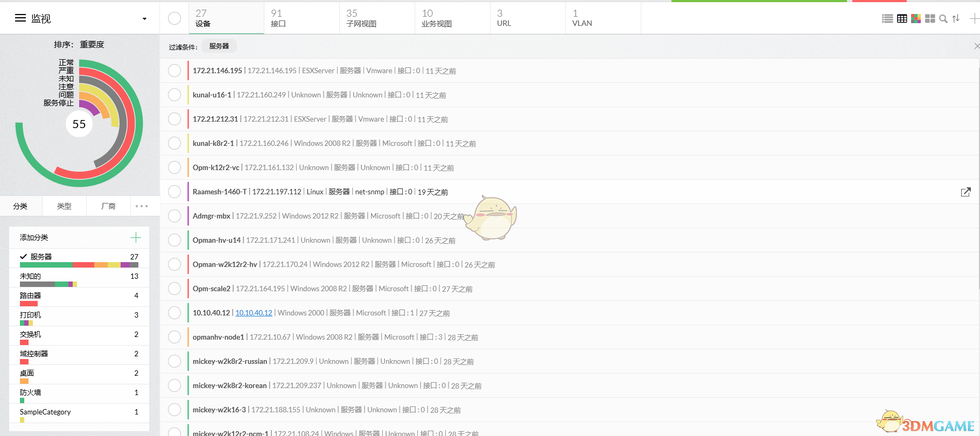Close the filter condition bar
This screenshot has height=436, width=980.
pos(977,46)
